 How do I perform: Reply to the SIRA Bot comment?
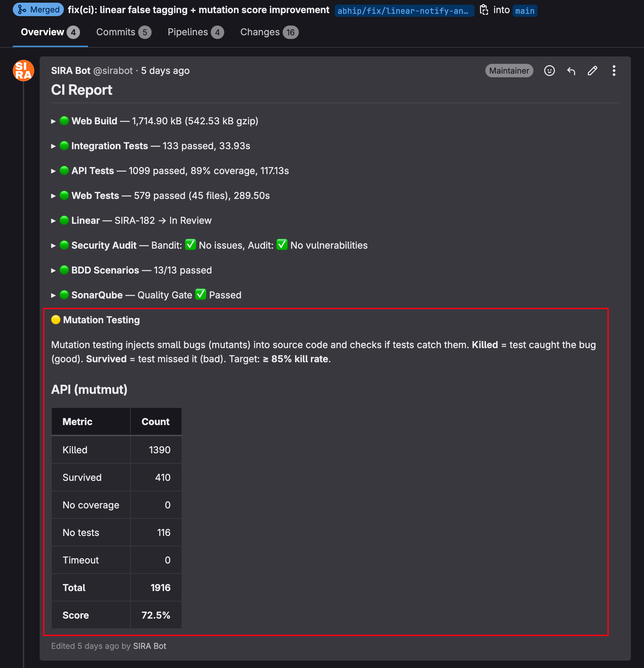[x=571, y=71]
